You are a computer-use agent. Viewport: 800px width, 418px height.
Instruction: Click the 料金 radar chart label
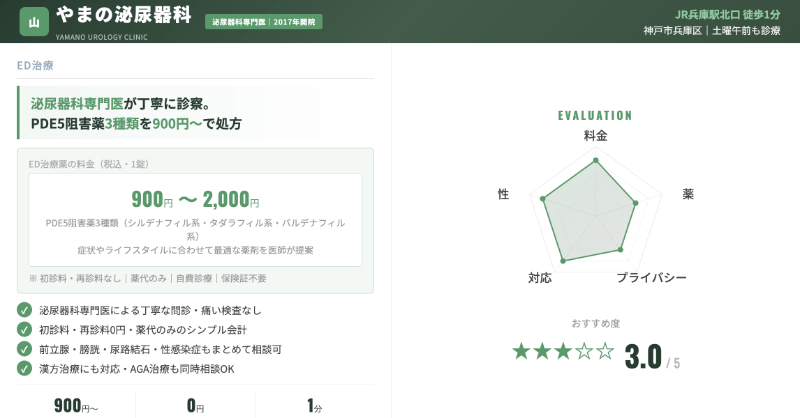click(x=595, y=135)
